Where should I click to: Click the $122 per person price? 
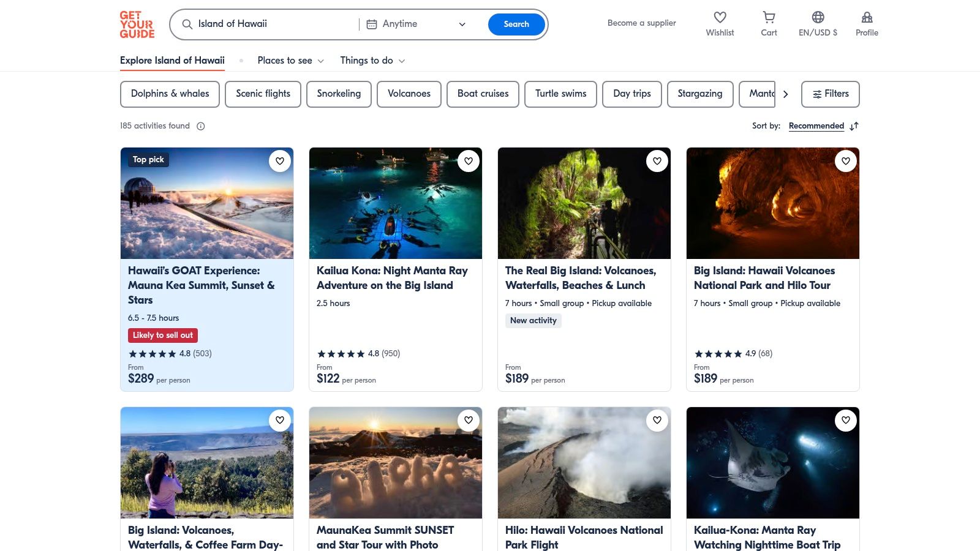coord(347,379)
